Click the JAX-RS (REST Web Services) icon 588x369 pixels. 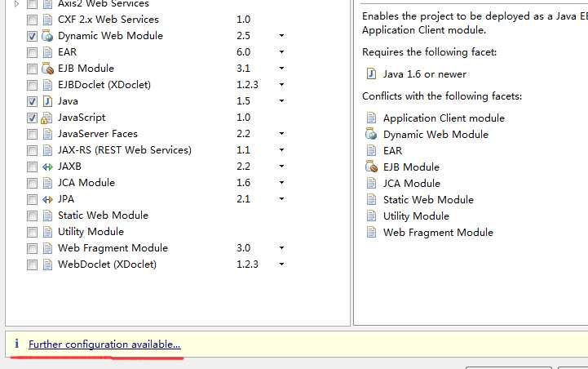point(47,150)
